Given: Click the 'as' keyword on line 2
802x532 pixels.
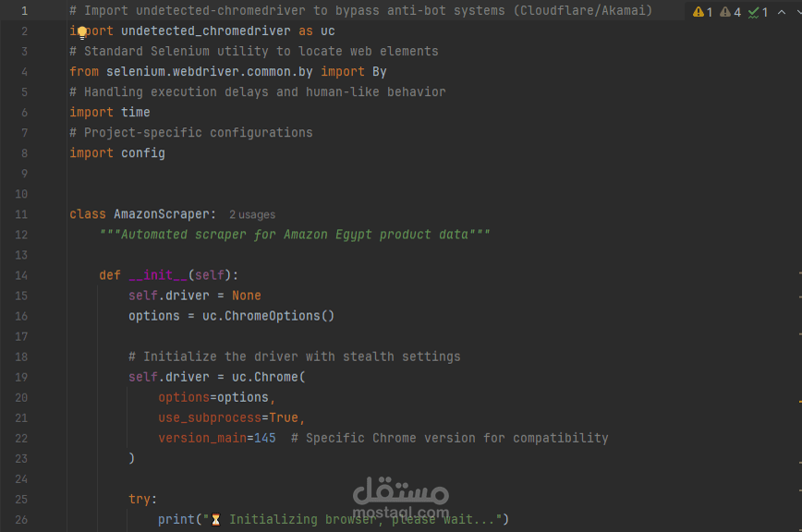Looking at the screenshot, I should point(305,30).
